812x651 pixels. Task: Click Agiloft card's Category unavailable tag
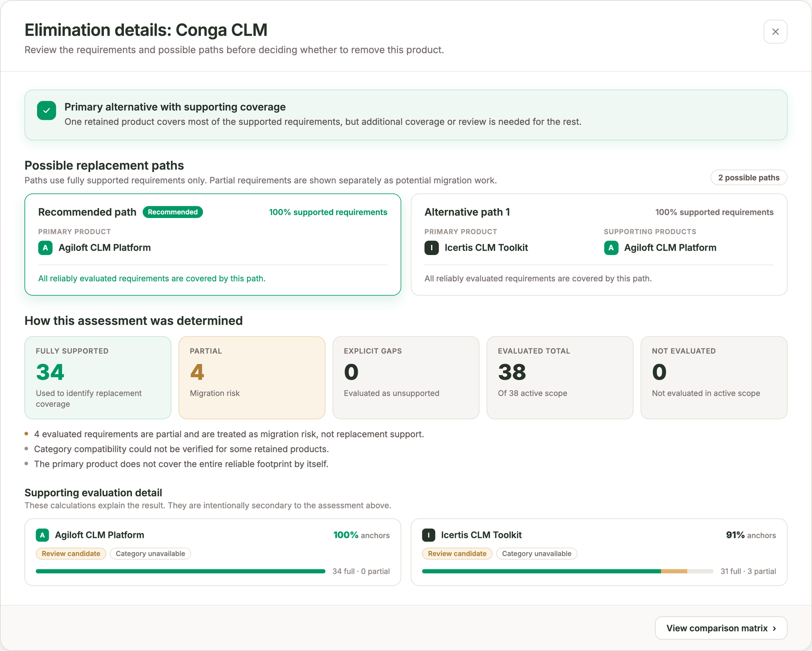pos(150,554)
